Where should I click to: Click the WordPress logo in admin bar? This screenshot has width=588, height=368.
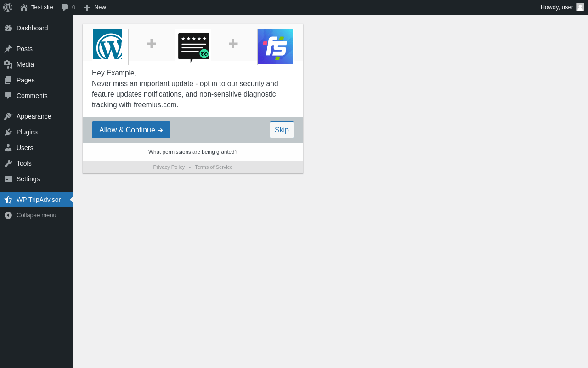(8, 7)
